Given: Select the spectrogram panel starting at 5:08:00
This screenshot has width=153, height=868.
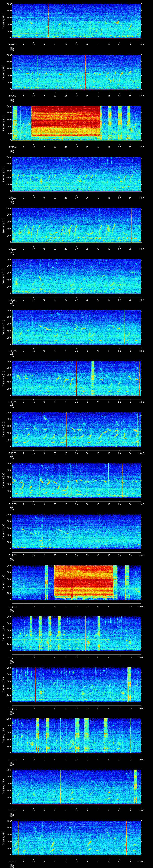Looking at the screenshot, I should (77, 378).
